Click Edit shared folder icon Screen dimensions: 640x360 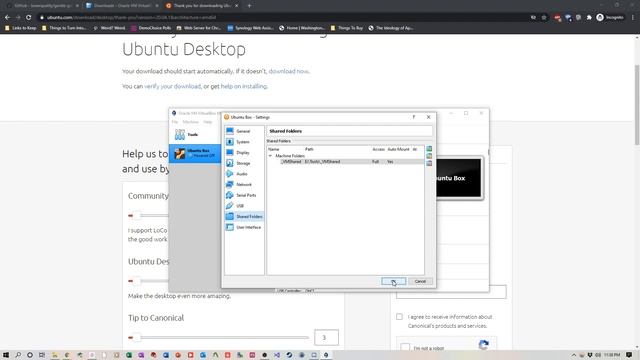(x=429, y=156)
